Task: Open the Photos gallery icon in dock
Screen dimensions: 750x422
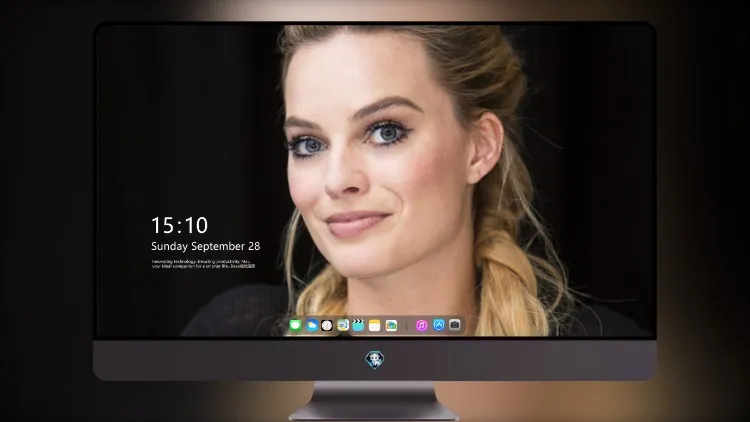Action: click(391, 325)
